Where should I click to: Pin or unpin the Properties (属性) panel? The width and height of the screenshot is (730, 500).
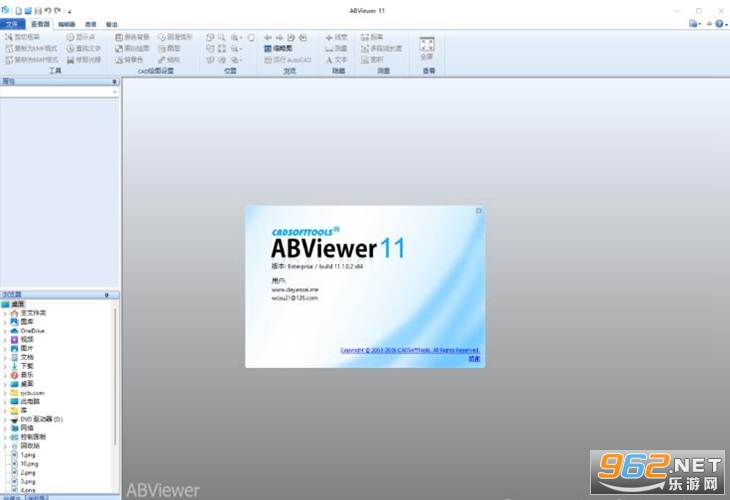(x=115, y=81)
